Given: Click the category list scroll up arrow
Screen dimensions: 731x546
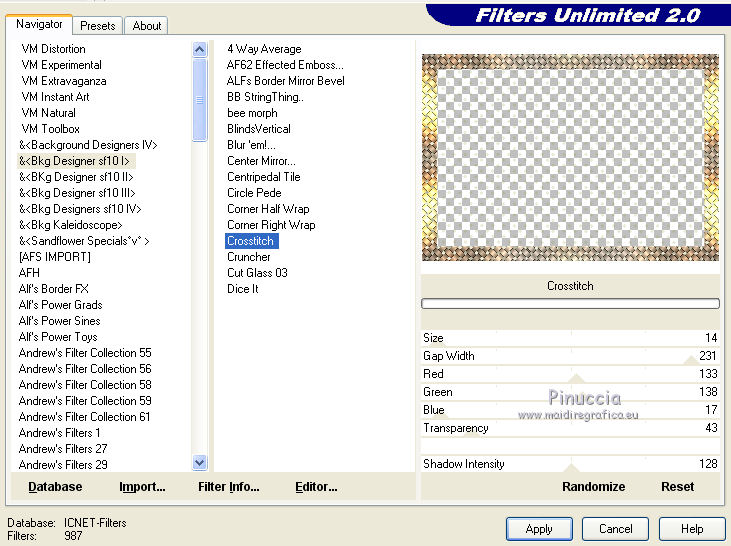Looking at the screenshot, I should [x=200, y=49].
